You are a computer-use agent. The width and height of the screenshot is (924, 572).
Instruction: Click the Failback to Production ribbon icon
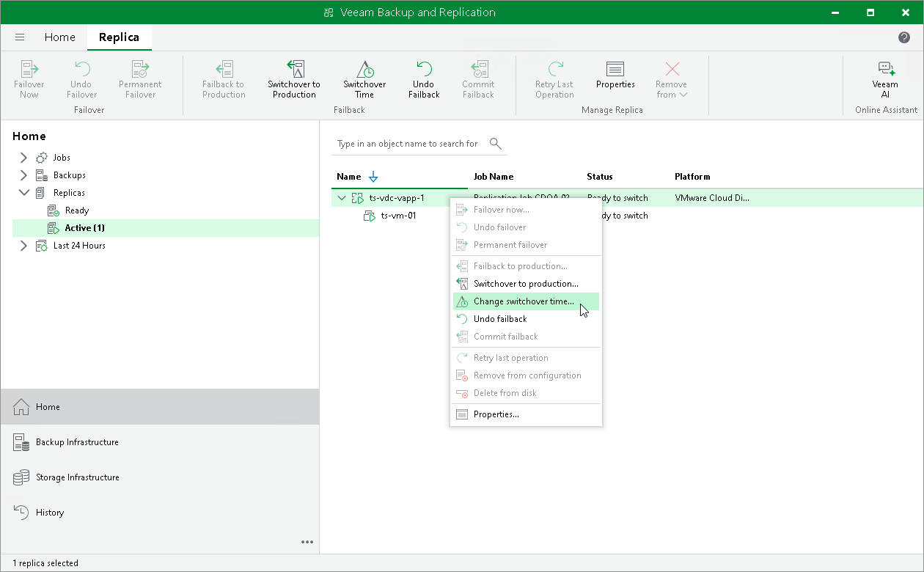(224, 69)
